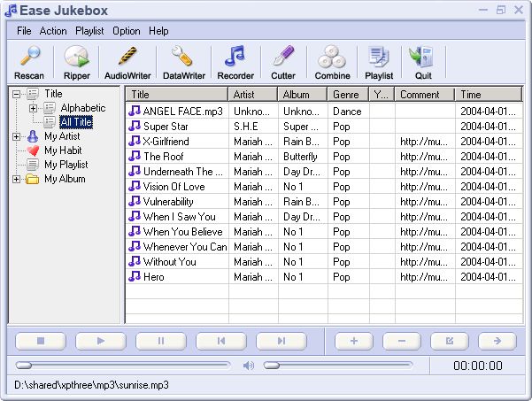532x401 pixels.
Task: Skip to the next track
Action: point(281,341)
